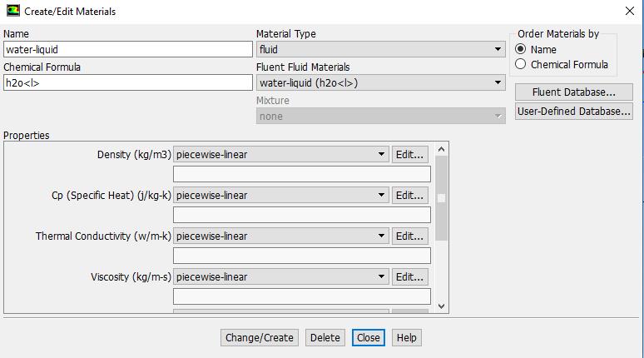The width and height of the screenshot is (644, 358).
Task: Open Help for materials dialog
Action: pyautogui.click(x=406, y=337)
